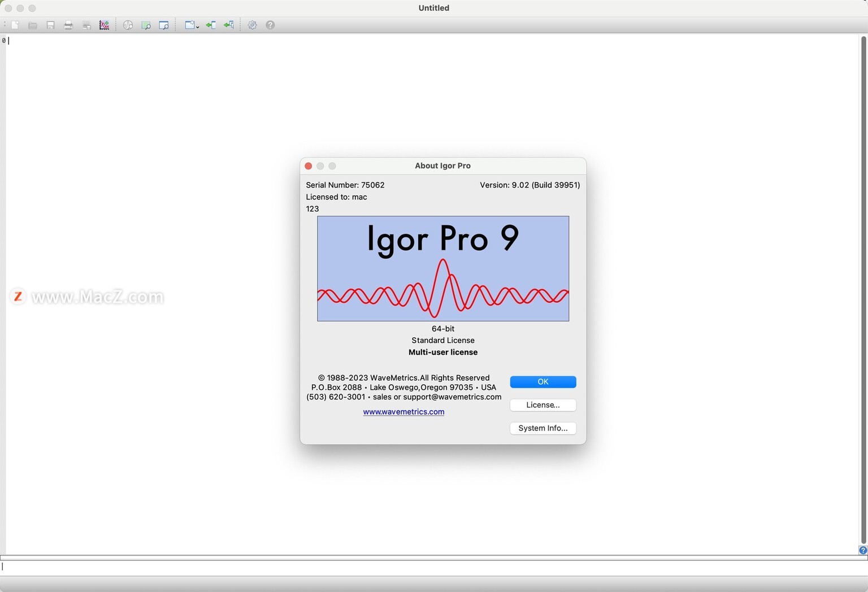Click the Open folder toolbar icon
Viewport: 868px width, 592px height.
click(x=33, y=25)
